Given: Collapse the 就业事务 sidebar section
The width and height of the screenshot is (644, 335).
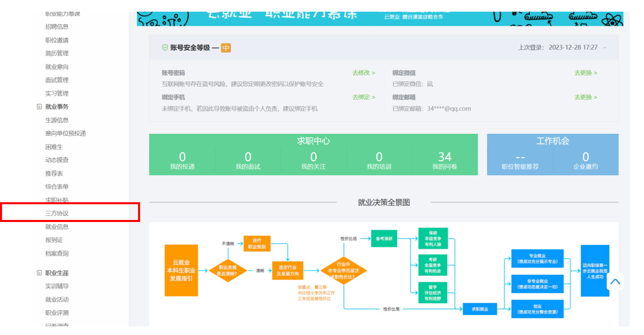Looking at the screenshot, I should click(x=57, y=107).
